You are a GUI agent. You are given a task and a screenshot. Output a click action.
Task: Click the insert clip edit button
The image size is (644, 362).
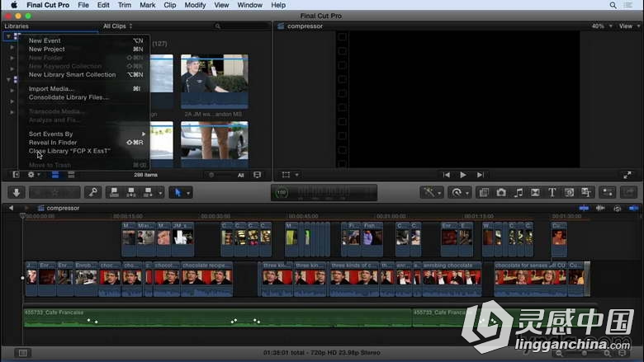(131, 192)
